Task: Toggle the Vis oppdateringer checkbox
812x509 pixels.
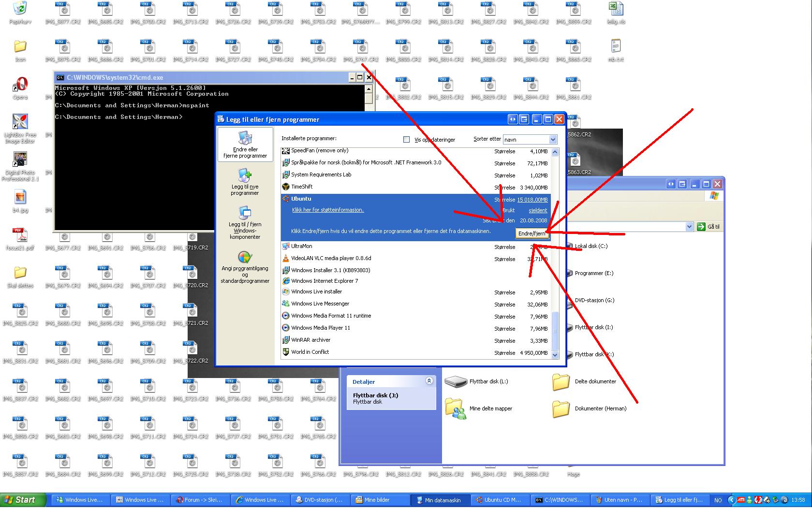Action: coord(406,140)
